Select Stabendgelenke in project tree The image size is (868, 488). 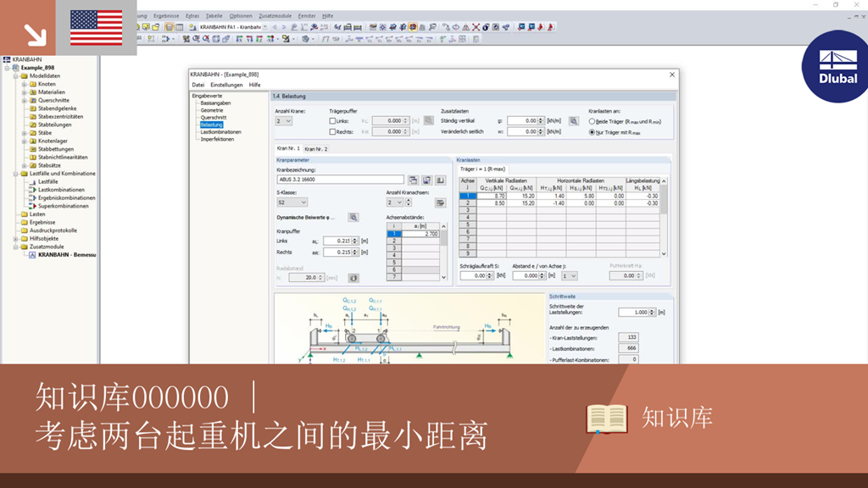(x=57, y=108)
